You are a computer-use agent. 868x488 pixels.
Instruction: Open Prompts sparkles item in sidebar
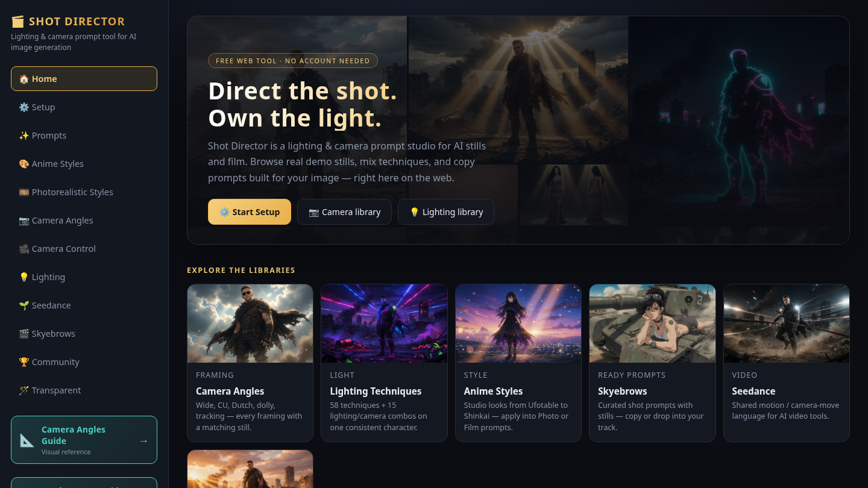tap(84, 136)
